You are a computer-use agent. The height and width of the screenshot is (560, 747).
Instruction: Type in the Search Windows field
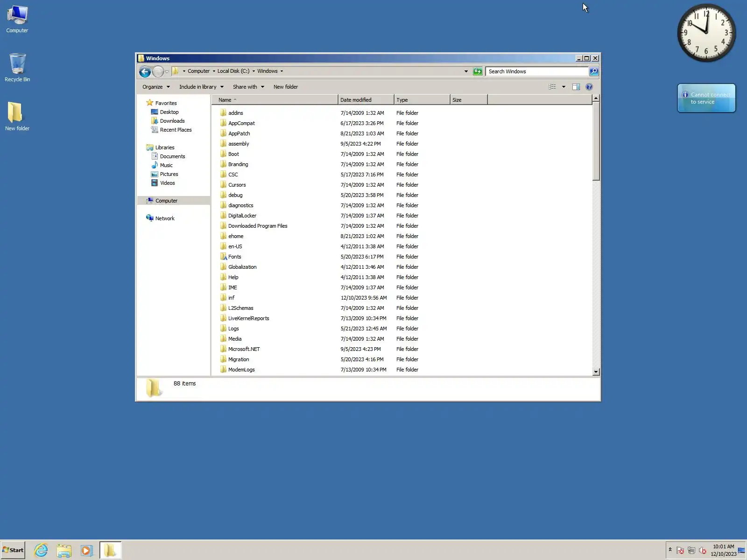537,71
